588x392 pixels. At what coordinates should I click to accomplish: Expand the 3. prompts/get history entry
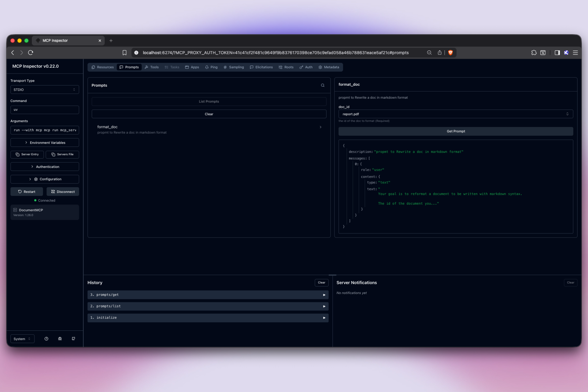pyautogui.click(x=208, y=295)
